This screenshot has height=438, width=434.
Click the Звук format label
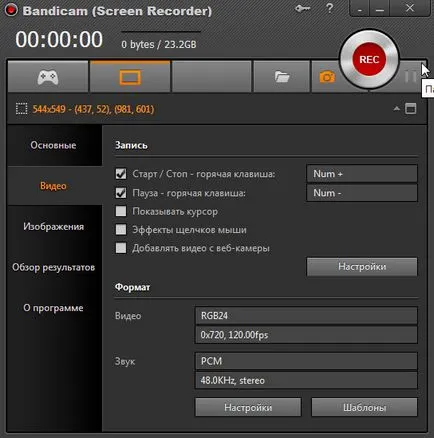[125, 361]
